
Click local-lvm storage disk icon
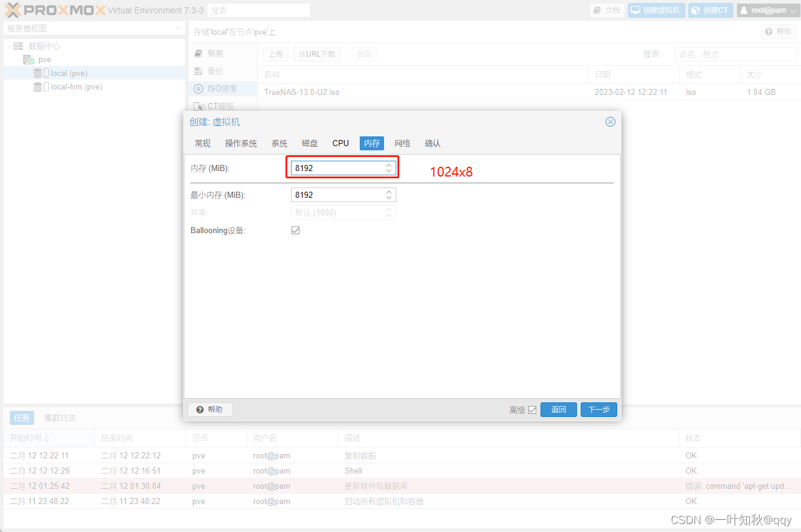pyautogui.click(x=38, y=86)
